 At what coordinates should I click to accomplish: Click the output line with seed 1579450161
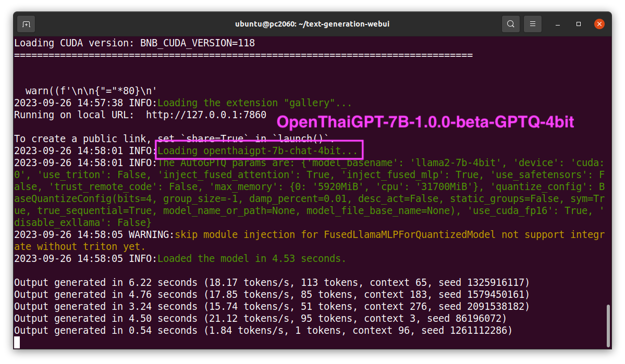click(x=272, y=295)
